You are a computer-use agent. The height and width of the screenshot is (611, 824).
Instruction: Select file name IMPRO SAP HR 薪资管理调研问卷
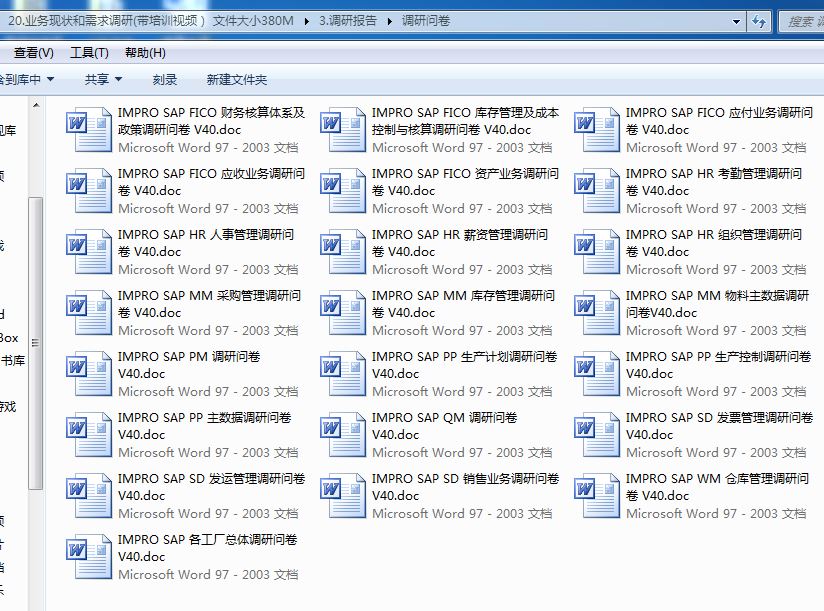[x=460, y=243]
